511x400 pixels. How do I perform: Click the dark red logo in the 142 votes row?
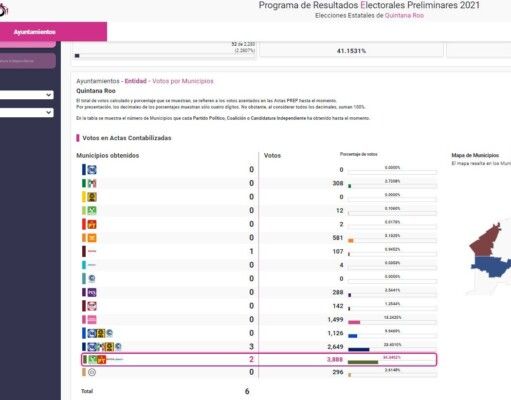coord(92,306)
